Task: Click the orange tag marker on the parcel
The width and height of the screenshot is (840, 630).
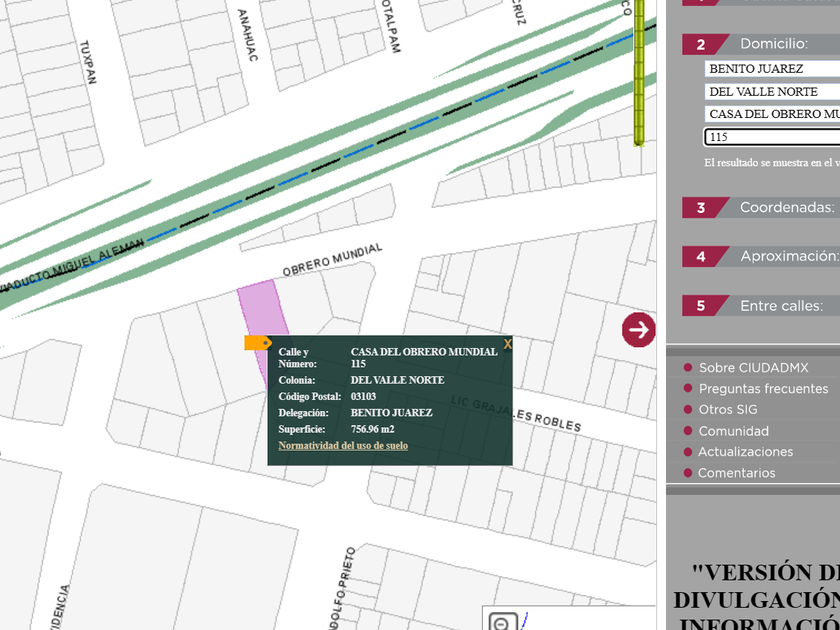Action: coord(257,343)
